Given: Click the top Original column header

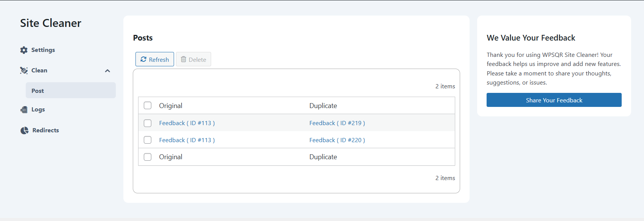Looking at the screenshot, I should (x=171, y=106).
